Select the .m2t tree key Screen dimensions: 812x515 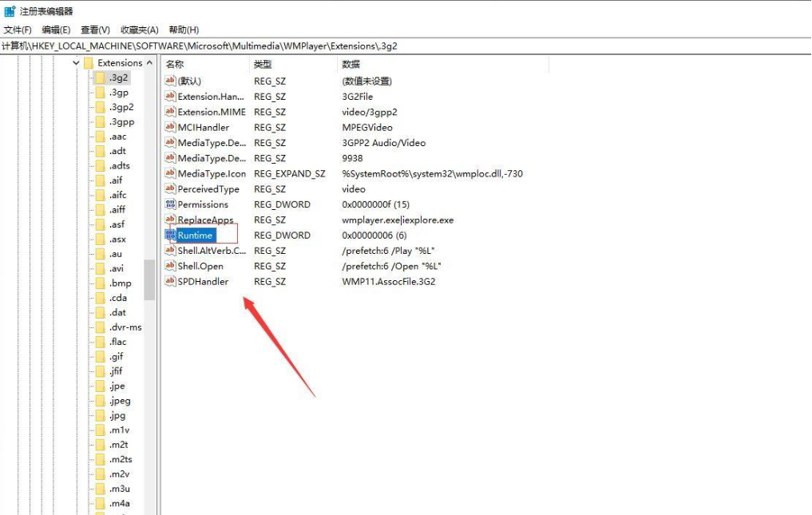(119, 445)
